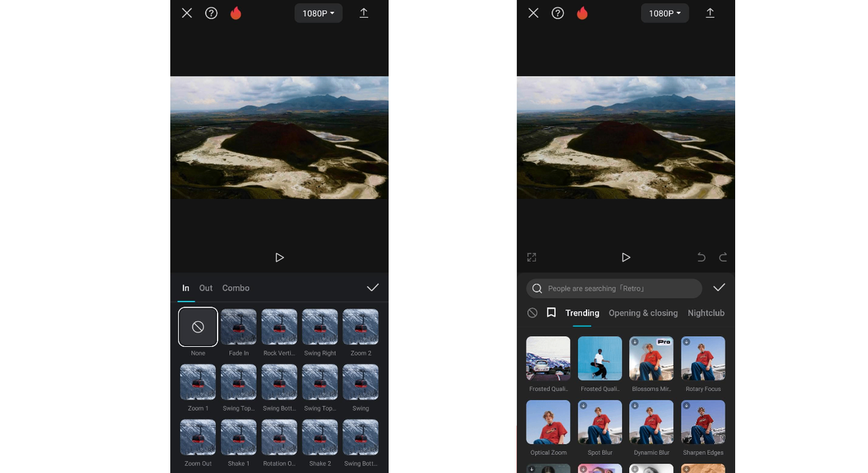This screenshot has width=868, height=473.
Task: Select the Zoom 1 animation
Action: [198, 382]
